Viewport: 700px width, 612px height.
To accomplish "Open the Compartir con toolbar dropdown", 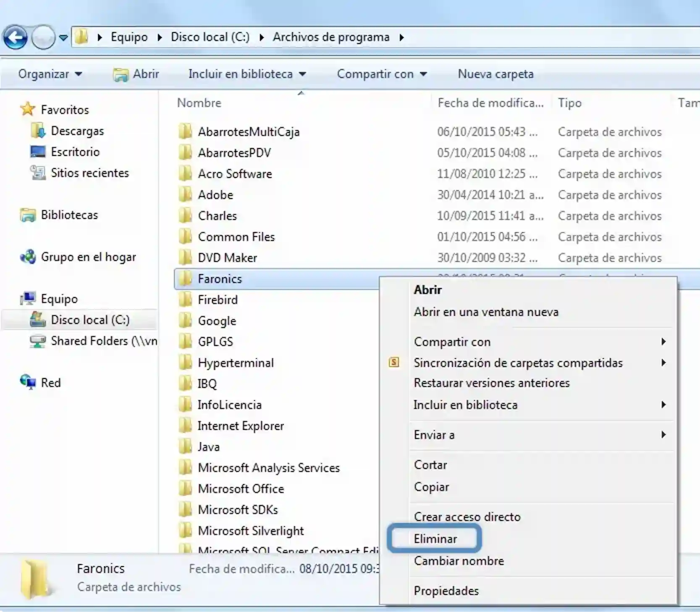I will tap(382, 74).
